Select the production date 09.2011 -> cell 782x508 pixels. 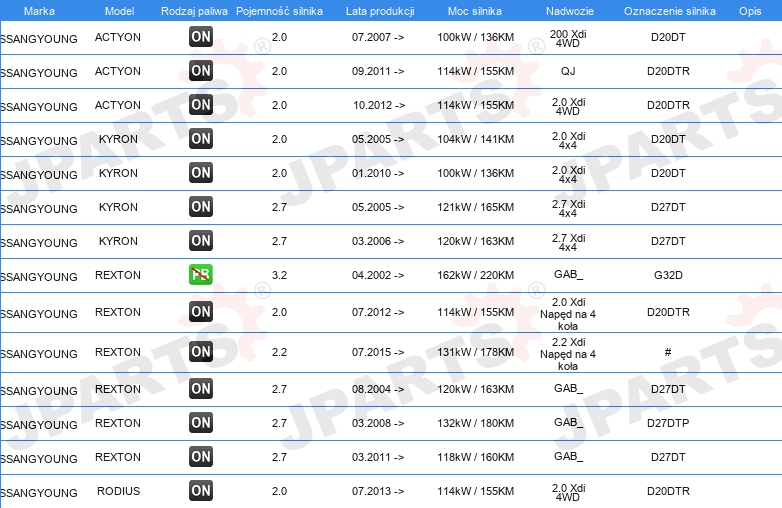(x=378, y=71)
